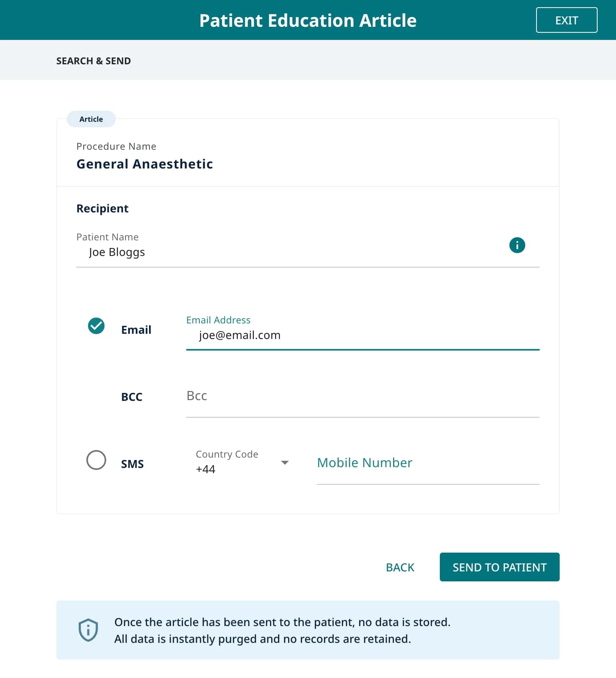Click the Article tag label
This screenshot has height=678, width=616.
pyautogui.click(x=91, y=119)
